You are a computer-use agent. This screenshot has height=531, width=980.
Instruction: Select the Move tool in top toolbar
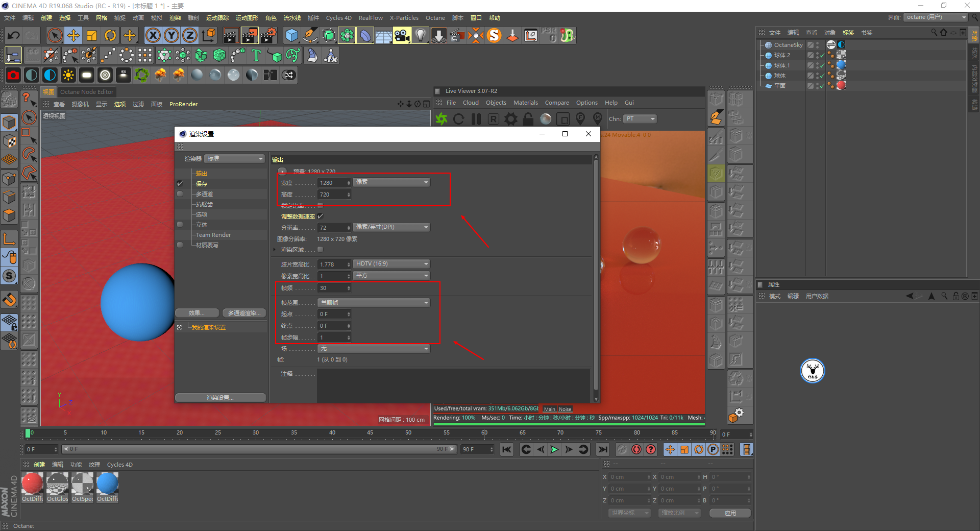click(x=73, y=35)
